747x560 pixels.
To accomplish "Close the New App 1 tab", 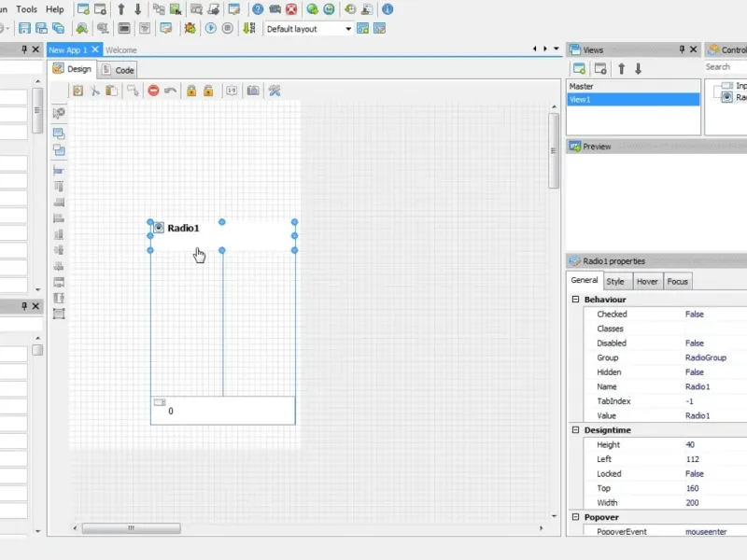I will tap(95, 49).
